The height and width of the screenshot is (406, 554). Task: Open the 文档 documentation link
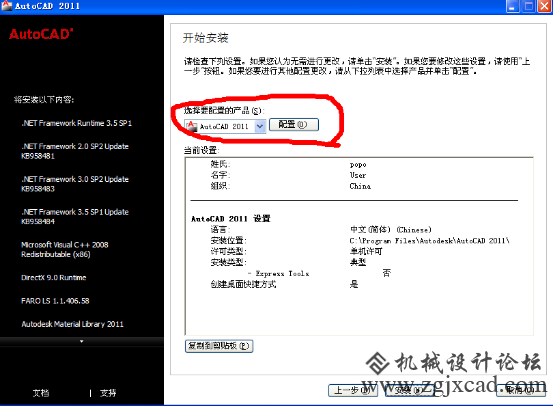(41, 393)
